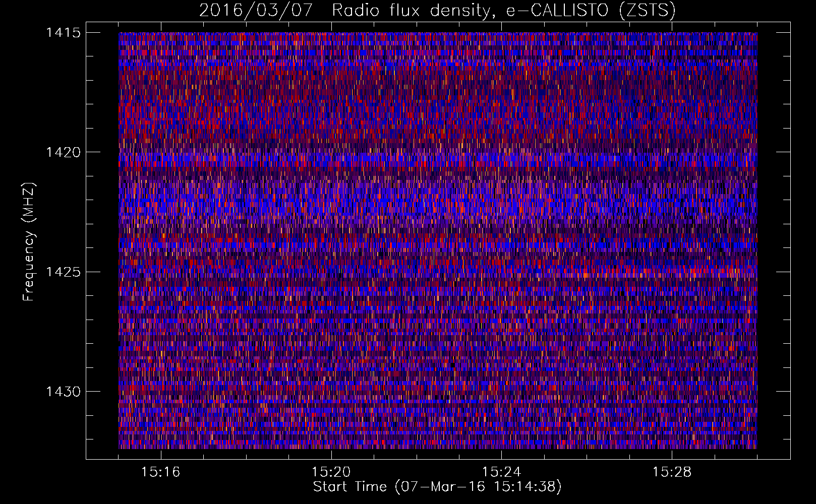Click the 'Frequency (MHZ)' axis title
This screenshot has width=816, height=504.
tap(29, 241)
